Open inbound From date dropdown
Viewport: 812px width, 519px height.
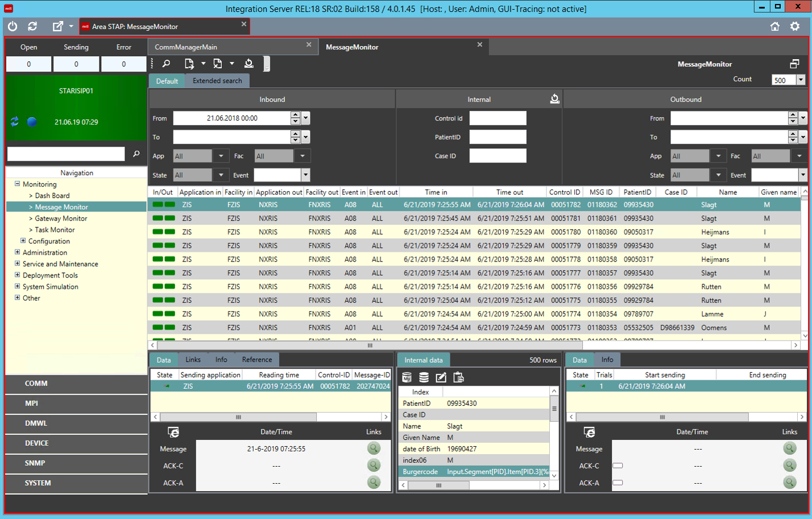pos(306,118)
